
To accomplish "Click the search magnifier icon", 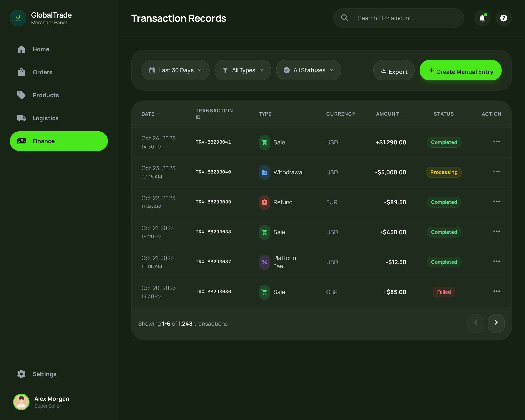I will [x=345, y=18].
